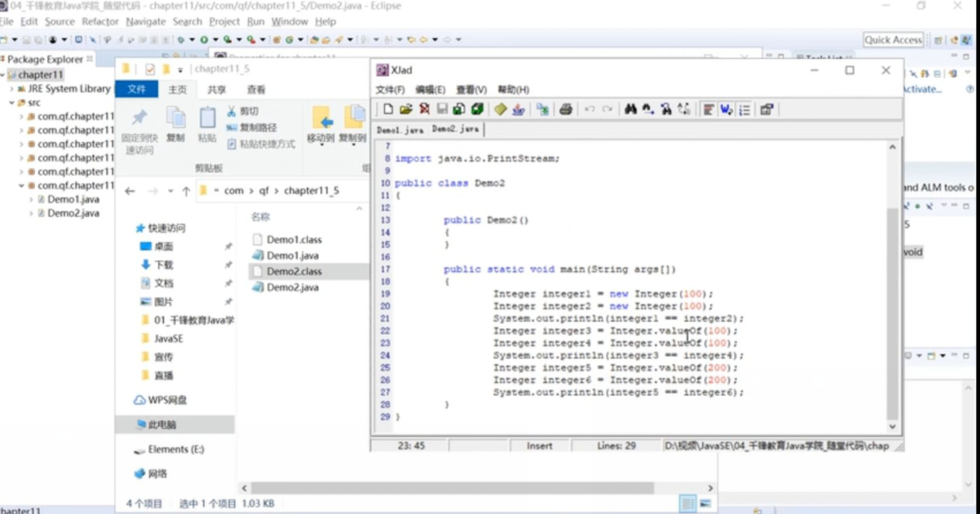The width and height of the screenshot is (980, 514).
Task: Click the 名称 column header
Action: pos(260,217)
